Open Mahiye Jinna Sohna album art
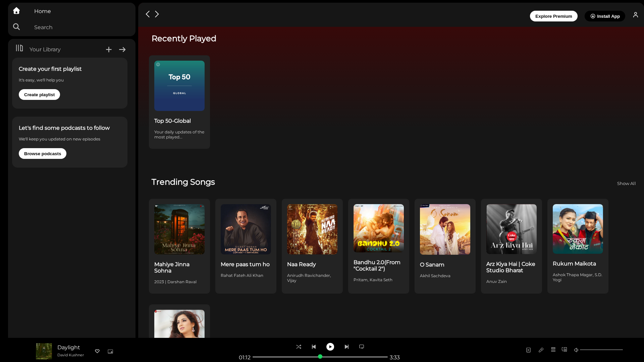Viewport: 644px width, 362px height. [x=179, y=229]
